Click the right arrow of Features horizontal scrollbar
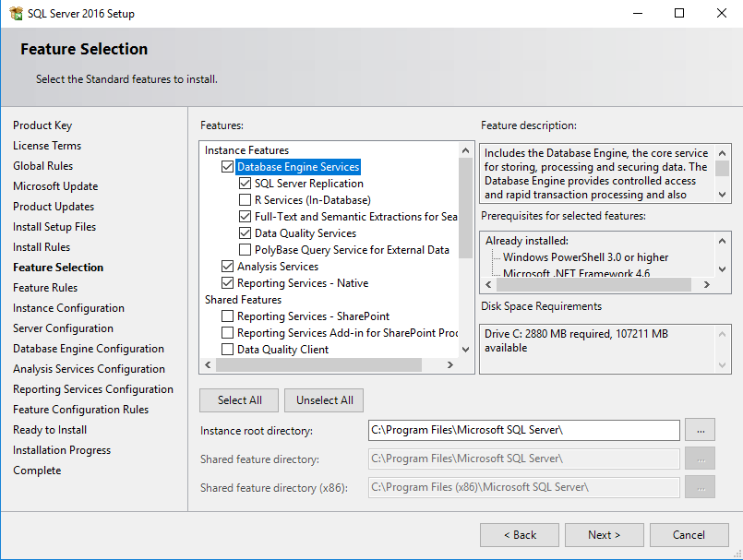The image size is (743, 560). [x=450, y=364]
